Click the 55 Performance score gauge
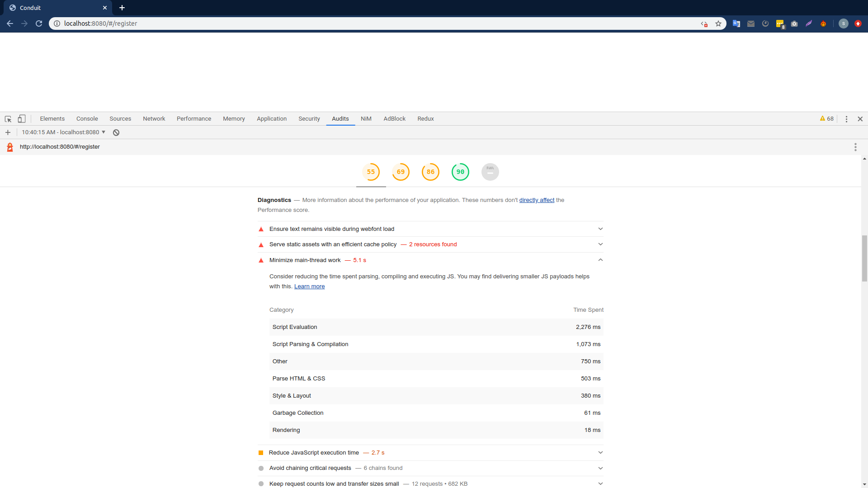The image size is (868, 488). click(x=370, y=172)
